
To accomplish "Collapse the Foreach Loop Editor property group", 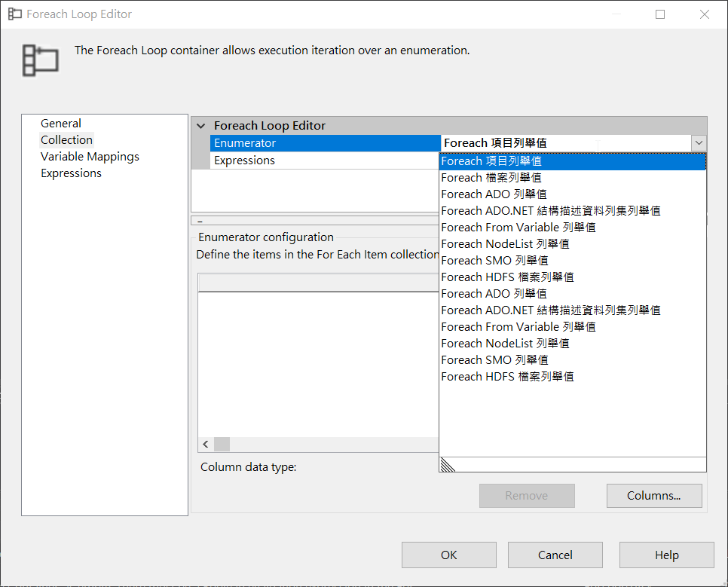I will coord(200,126).
